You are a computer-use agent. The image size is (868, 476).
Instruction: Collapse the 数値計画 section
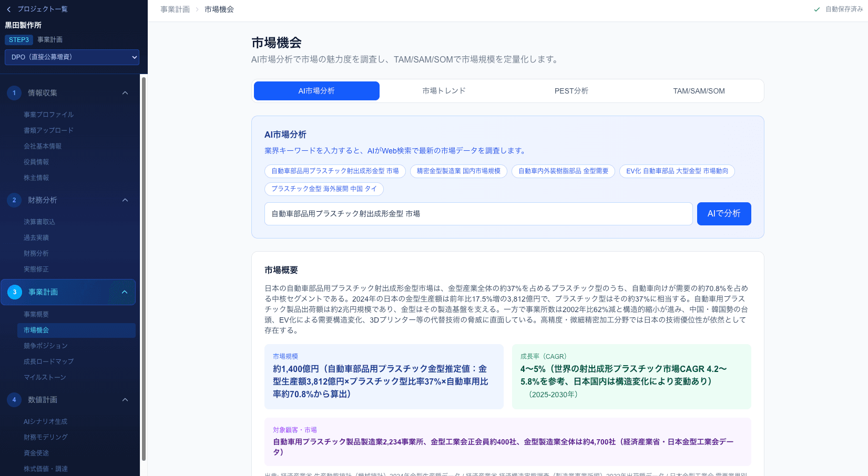click(x=125, y=400)
